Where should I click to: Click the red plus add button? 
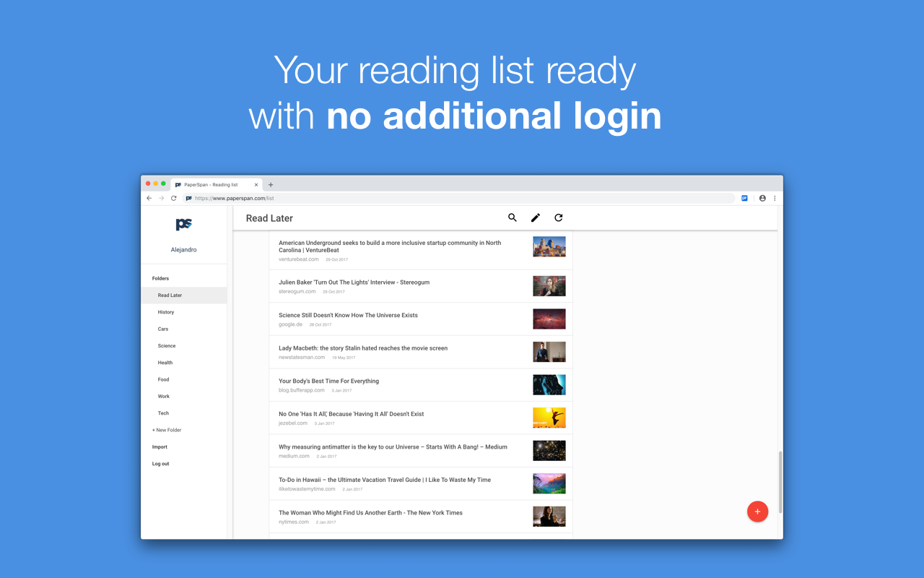click(757, 512)
